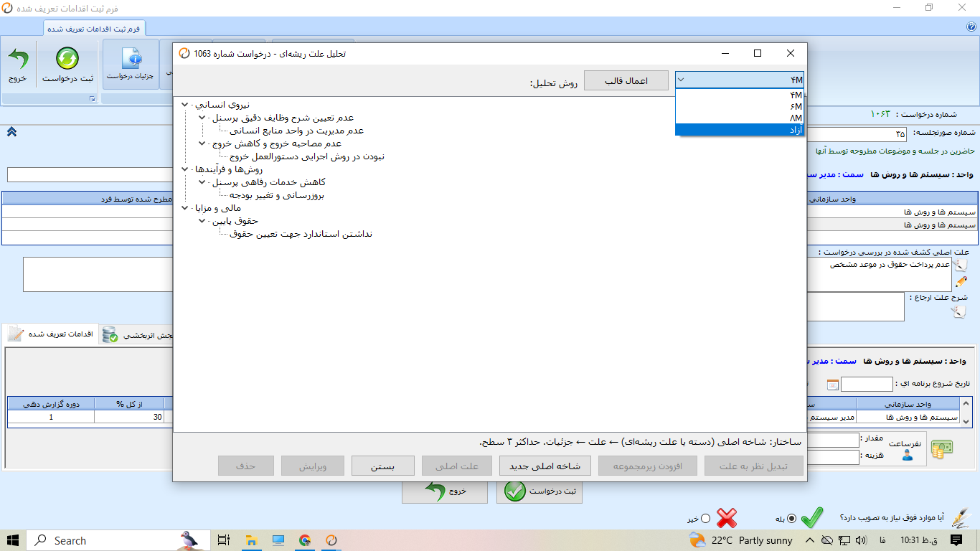980x551 pixels.
Task: Select tree item نداشتن استاندارد جهت تعیین حقوق
Action: pos(301,234)
